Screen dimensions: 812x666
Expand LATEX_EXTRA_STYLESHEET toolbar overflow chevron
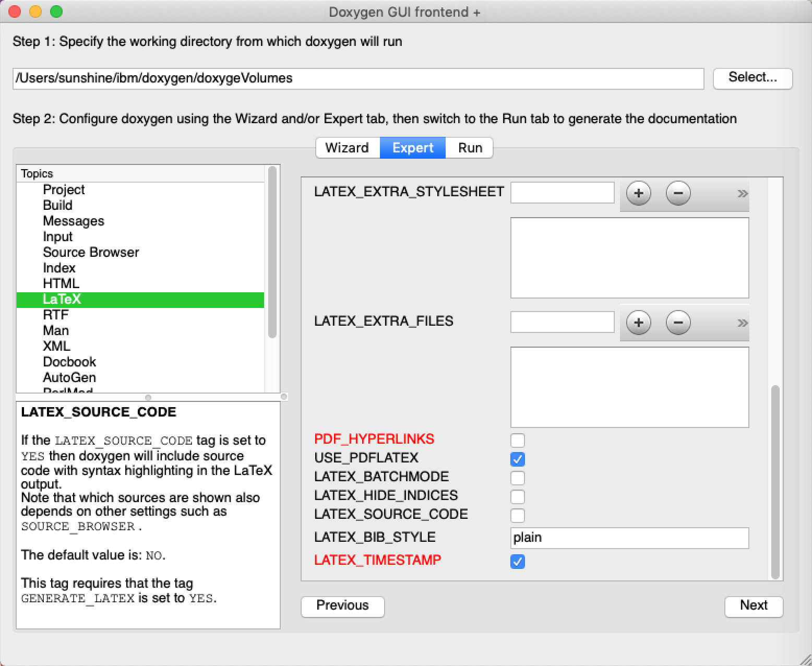point(742,194)
